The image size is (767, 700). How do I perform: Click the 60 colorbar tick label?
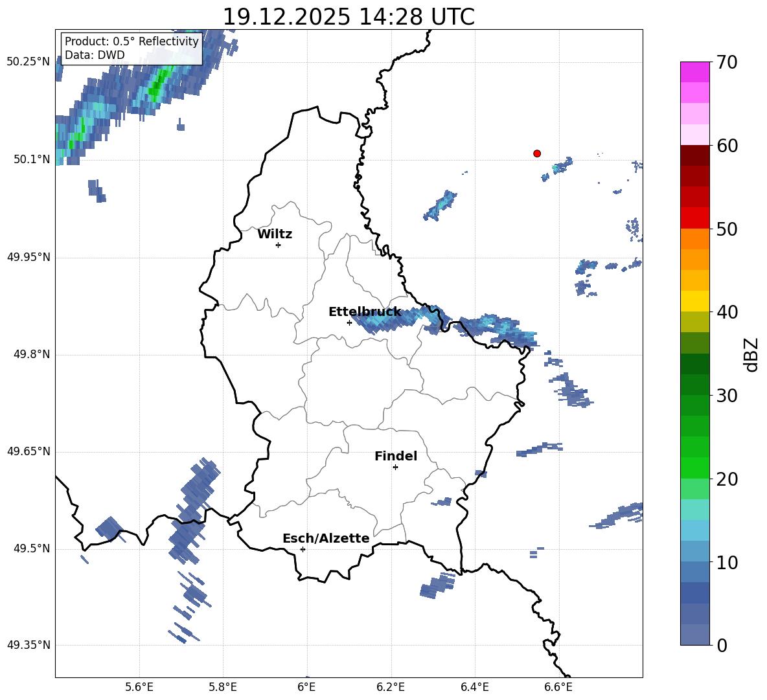coord(727,146)
